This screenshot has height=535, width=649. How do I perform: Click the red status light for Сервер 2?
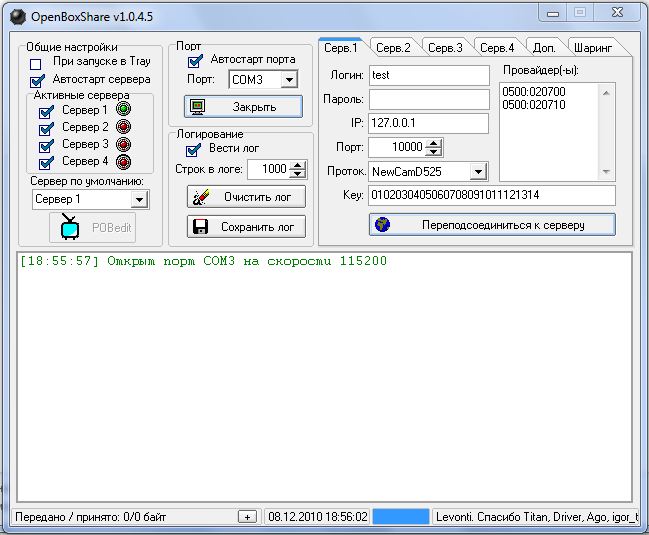click(123, 127)
